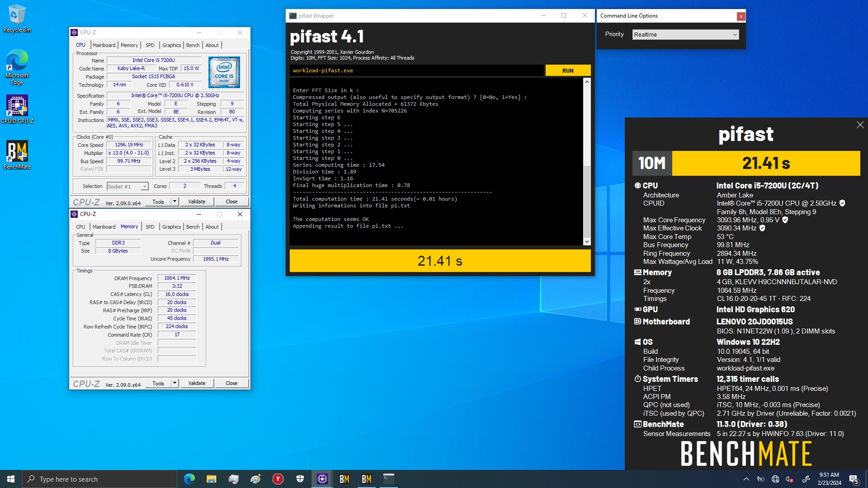868x488 pixels.
Task: Open BenchMate desktop shortcut
Action: (17, 155)
